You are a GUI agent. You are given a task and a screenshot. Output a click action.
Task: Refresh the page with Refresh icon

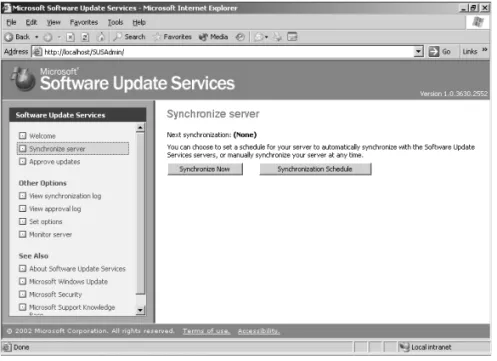(x=85, y=37)
